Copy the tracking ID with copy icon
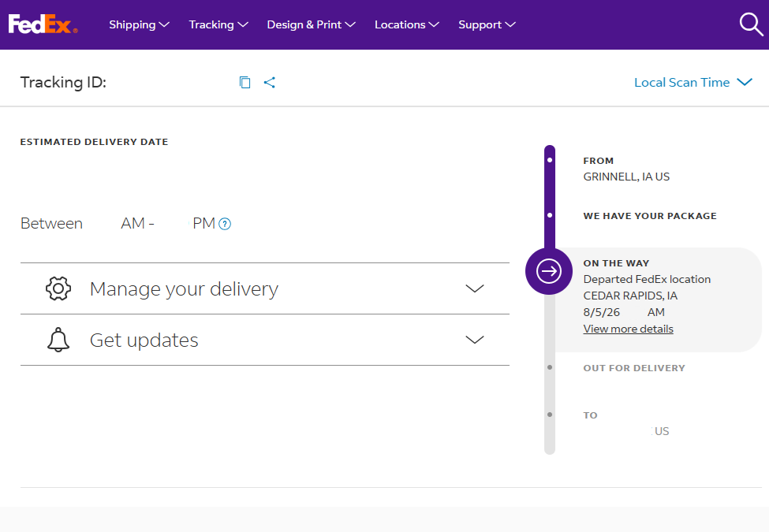This screenshot has width=769, height=532. point(245,82)
